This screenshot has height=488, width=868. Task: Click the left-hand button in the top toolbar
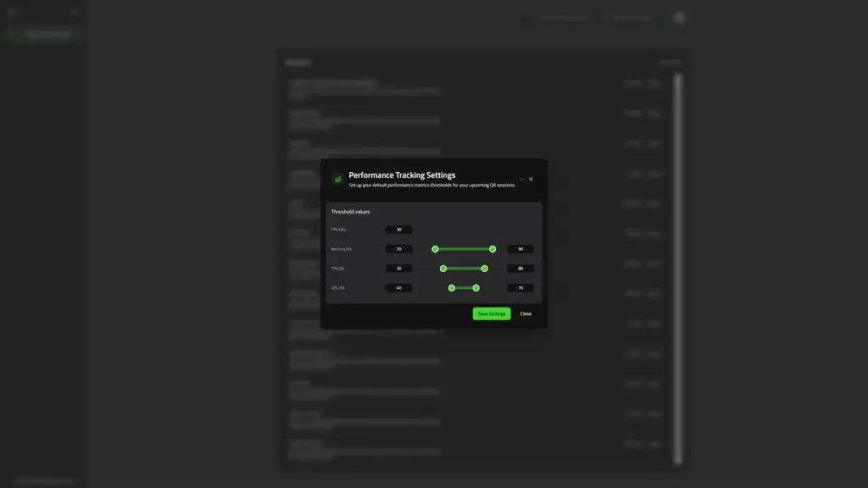pos(558,17)
